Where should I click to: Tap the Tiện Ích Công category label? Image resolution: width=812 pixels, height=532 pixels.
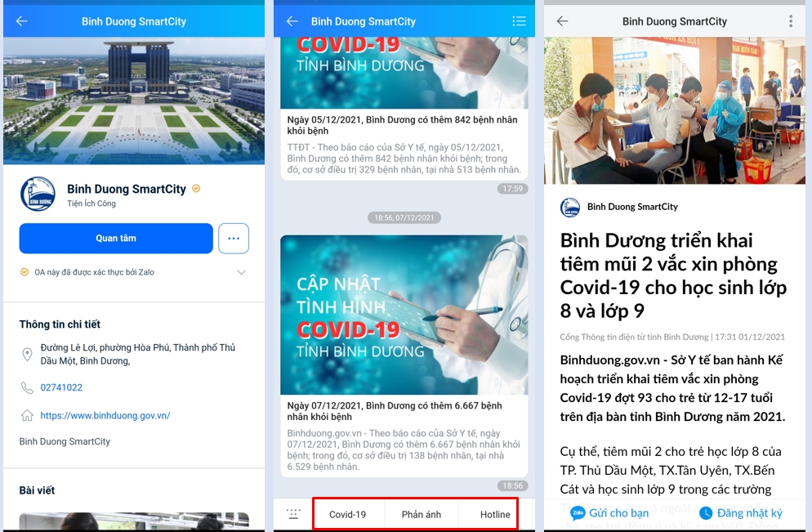click(91, 203)
